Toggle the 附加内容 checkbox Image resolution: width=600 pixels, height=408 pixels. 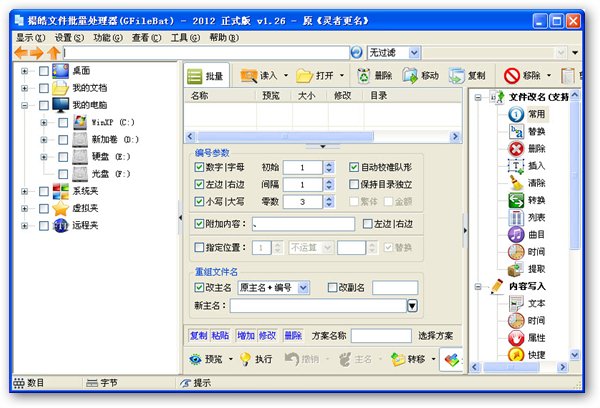click(199, 224)
